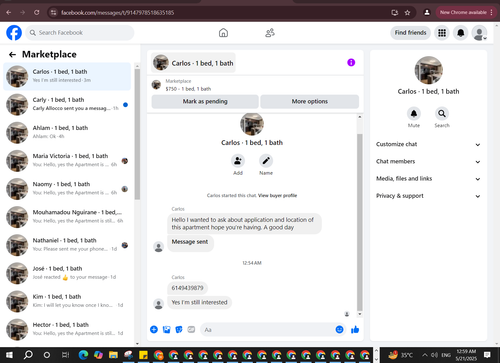Open View buyer profile link
The width and height of the screenshot is (500, 363).
point(277,195)
